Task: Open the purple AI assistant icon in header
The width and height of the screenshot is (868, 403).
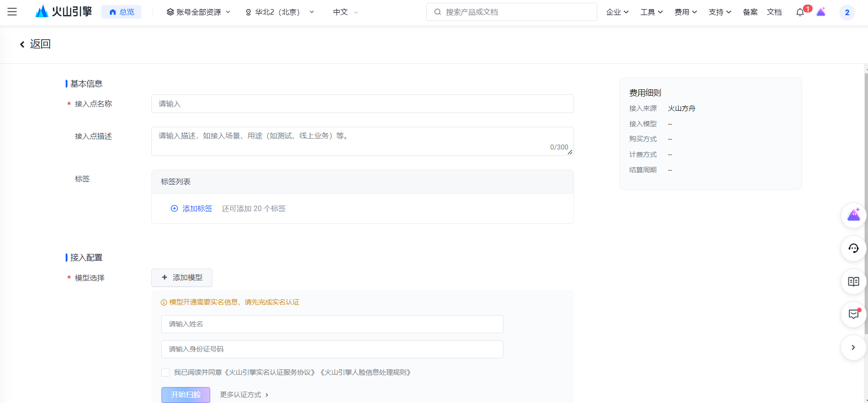Action: point(821,12)
